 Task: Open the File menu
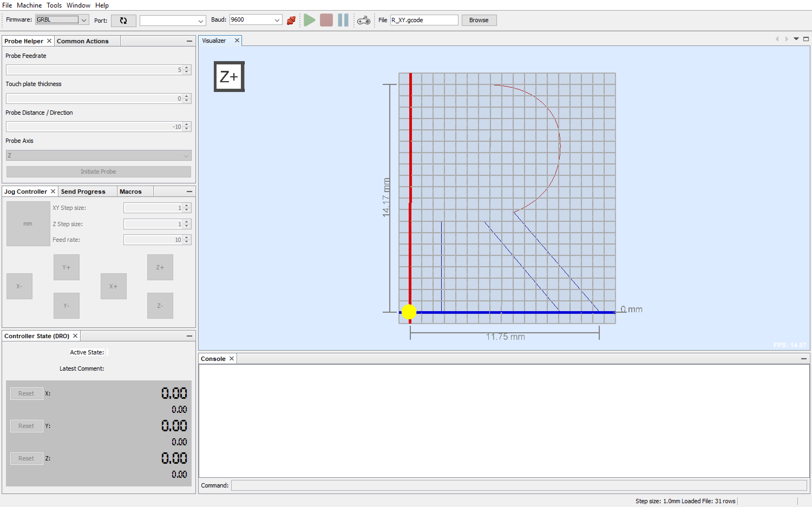click(7, 5)
